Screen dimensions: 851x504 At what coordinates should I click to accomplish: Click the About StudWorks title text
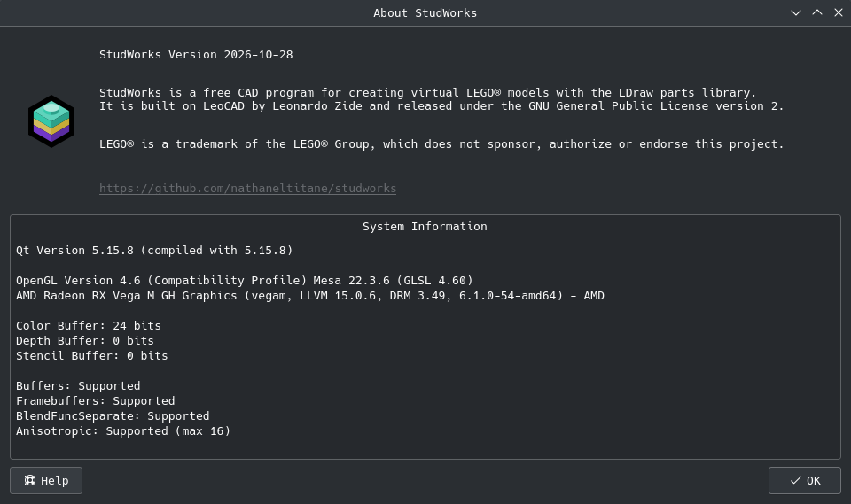point(425,13)
